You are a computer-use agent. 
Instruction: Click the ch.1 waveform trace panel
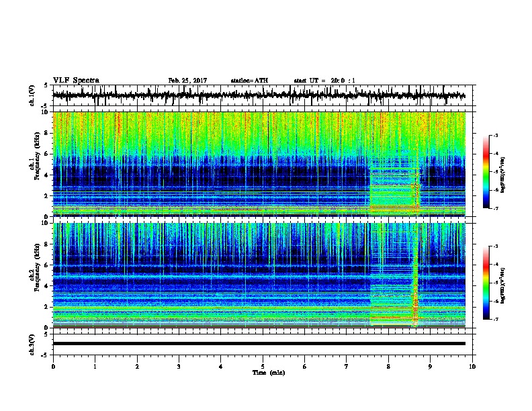(263, 95)
